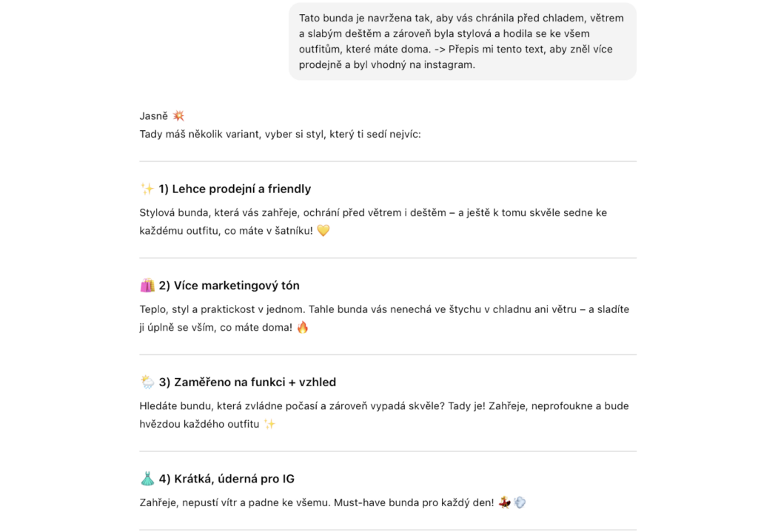Click the rain cloud emoji before heading 3
Viewport: 758px width, 532px height.
pos(147,382)
